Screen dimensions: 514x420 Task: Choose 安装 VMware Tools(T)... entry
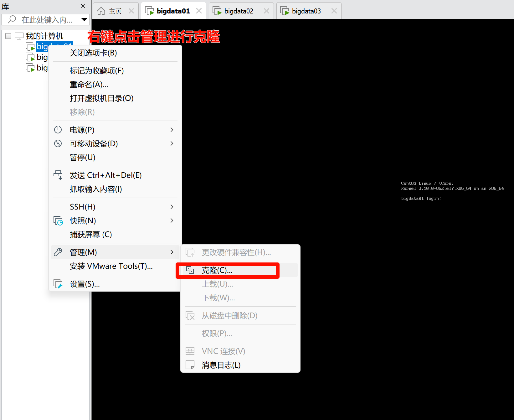click(x=115, y=266)
